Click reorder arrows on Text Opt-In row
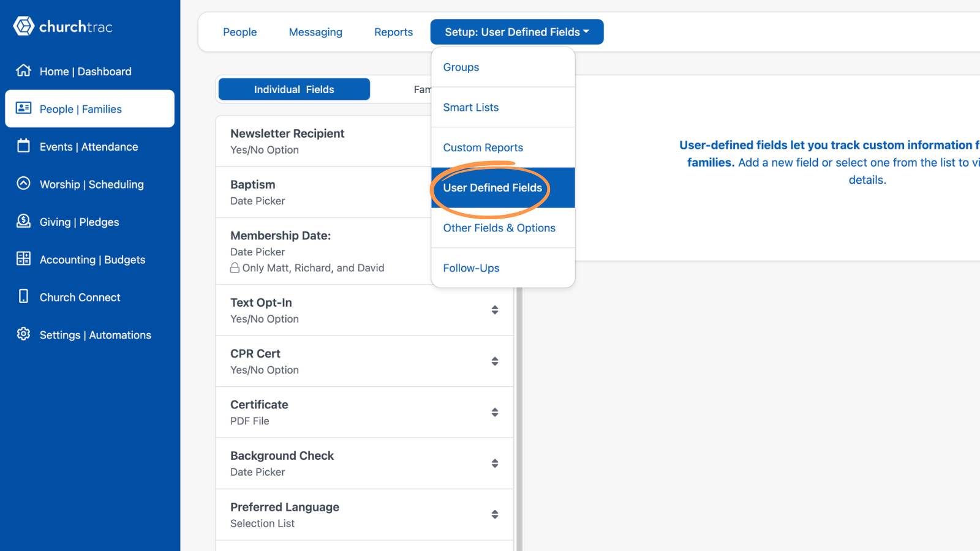980x551 pixels. [495, 310]
